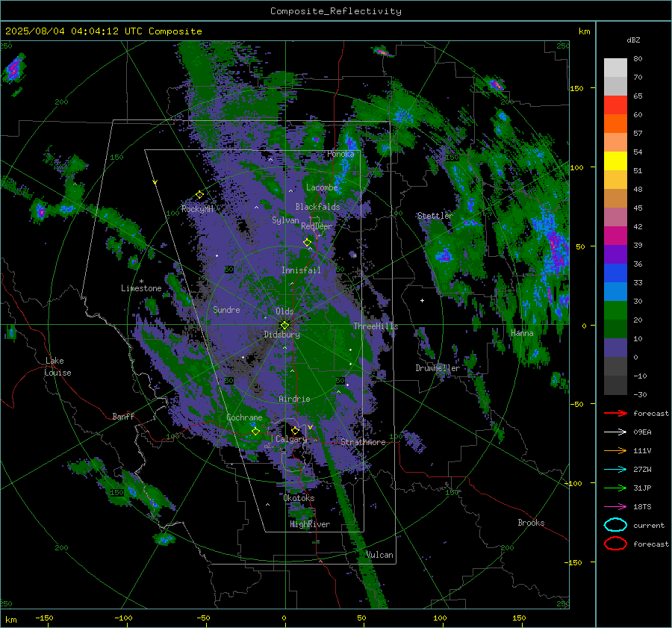Click the Vulcan town label

point(380,555)
